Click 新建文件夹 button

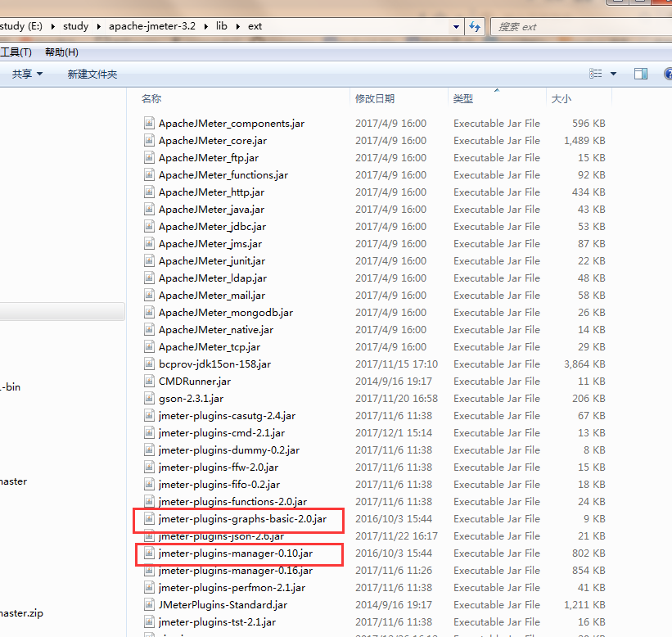tap(92, 75)
